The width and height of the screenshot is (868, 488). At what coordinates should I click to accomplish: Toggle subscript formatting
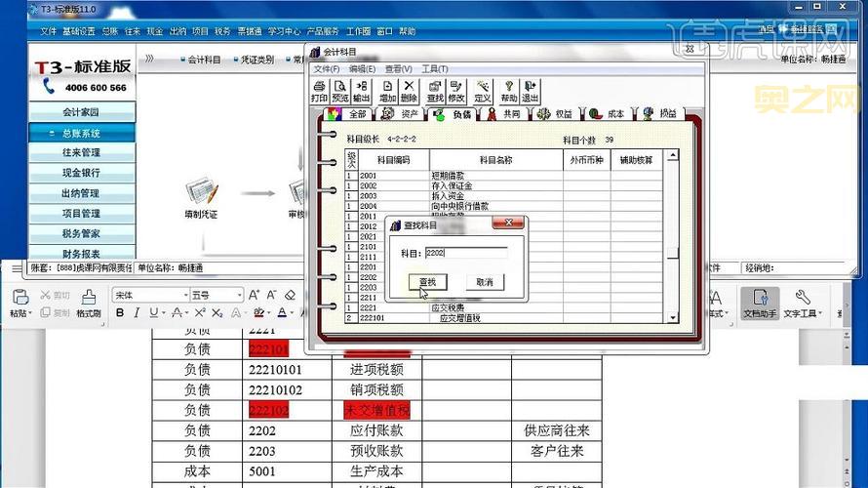(217, 313)
